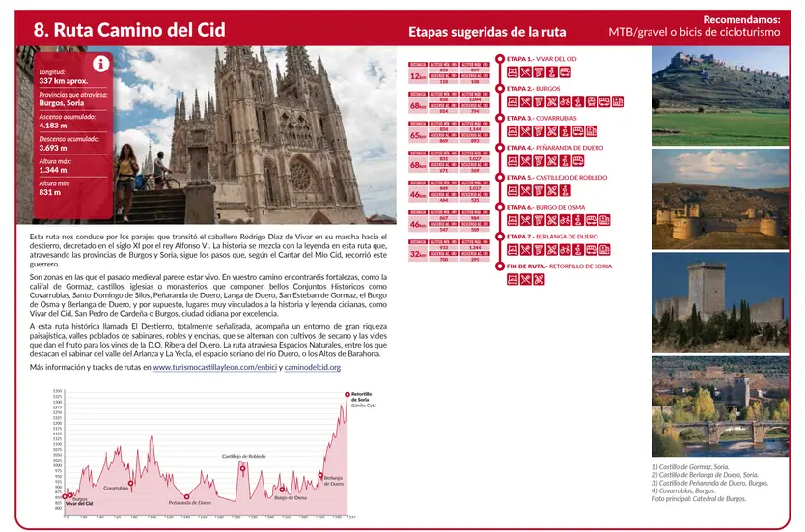Click the Etapa 7 Berlanga de Duero timeline node
Viewport: 805px width, 532px height.
tap(500, 237)
